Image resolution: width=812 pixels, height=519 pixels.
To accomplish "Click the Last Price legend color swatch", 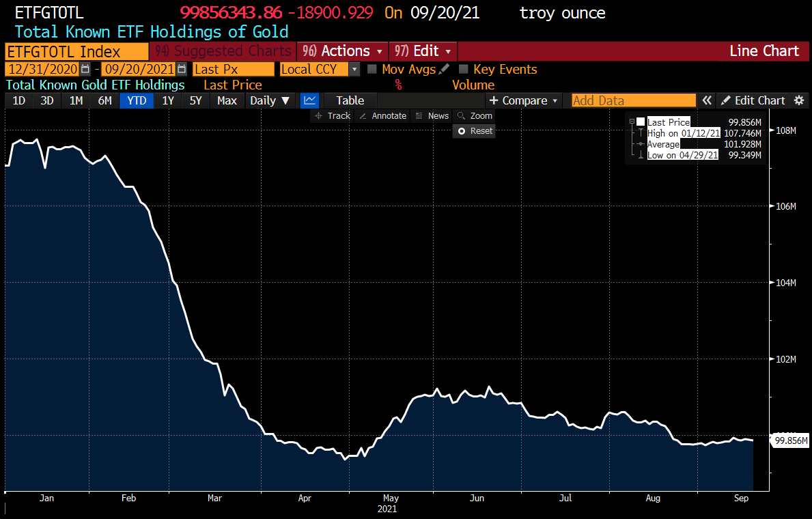I will pyautogui.click(x=641, y=122).
